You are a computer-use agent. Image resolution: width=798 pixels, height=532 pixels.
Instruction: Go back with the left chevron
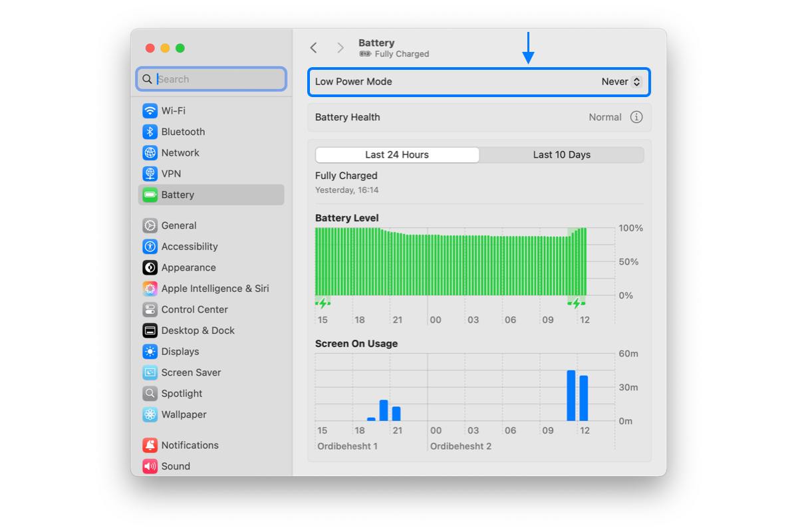point(314,48)
